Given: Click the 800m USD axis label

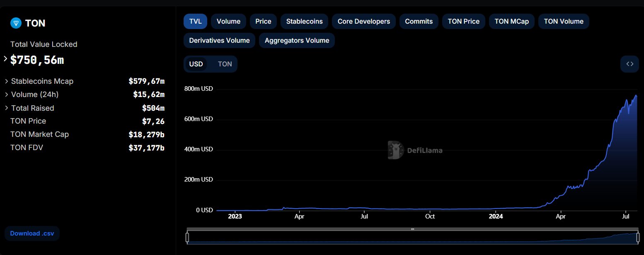Looking at the screenshot, I should 199,89.
